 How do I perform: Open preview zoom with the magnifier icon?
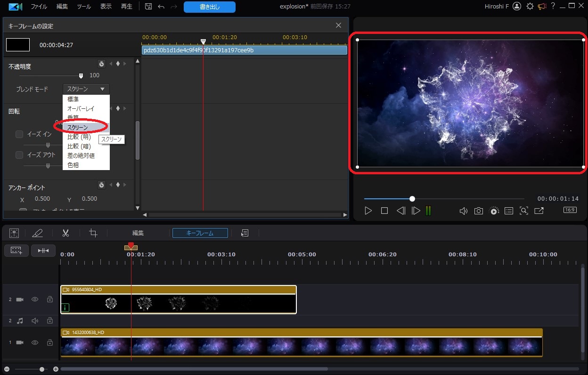[524, 211]
